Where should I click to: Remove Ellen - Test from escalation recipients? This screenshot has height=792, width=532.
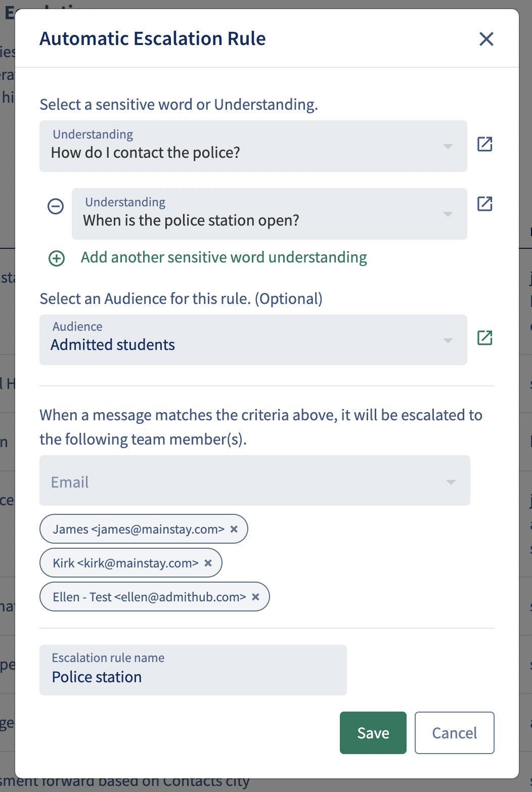click(x=255, y=597)
